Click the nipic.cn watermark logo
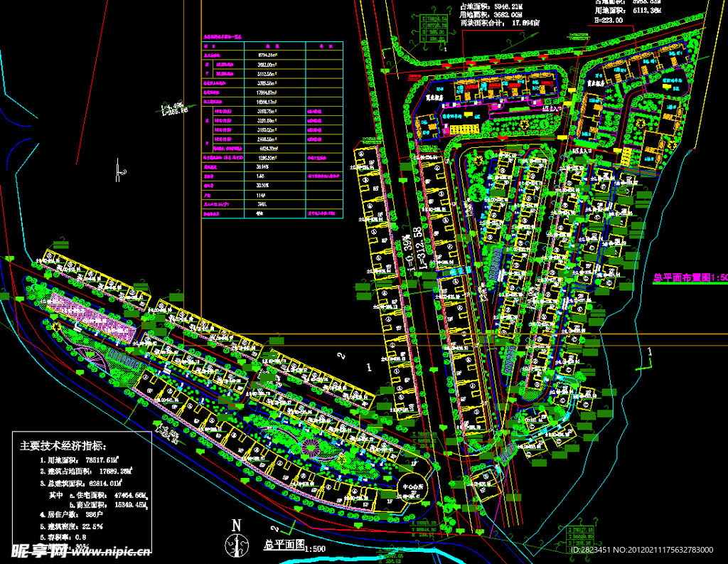The image size is (728, 564). point(80,552)
